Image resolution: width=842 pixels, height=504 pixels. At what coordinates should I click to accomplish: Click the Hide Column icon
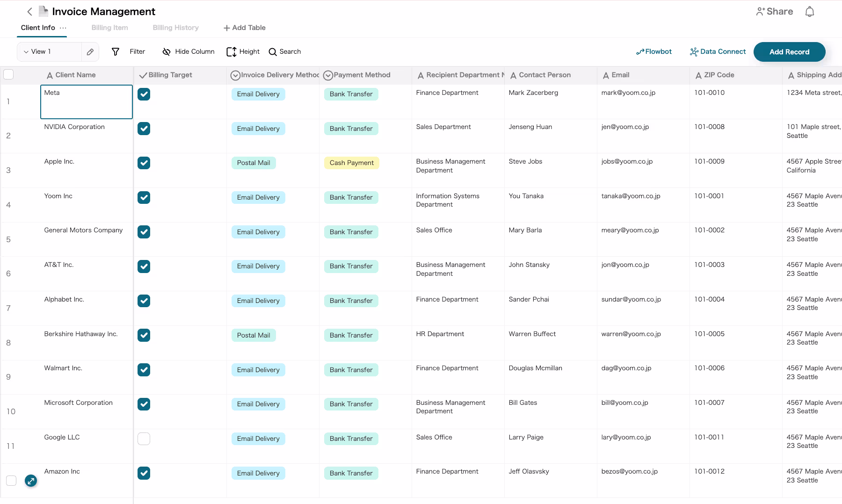[167, 51]
